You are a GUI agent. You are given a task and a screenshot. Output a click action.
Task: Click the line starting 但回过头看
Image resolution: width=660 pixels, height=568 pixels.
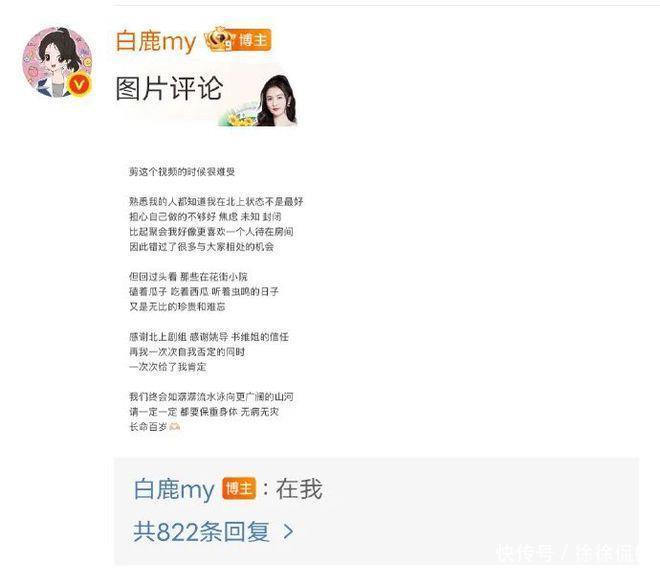(x=188, y=277)
